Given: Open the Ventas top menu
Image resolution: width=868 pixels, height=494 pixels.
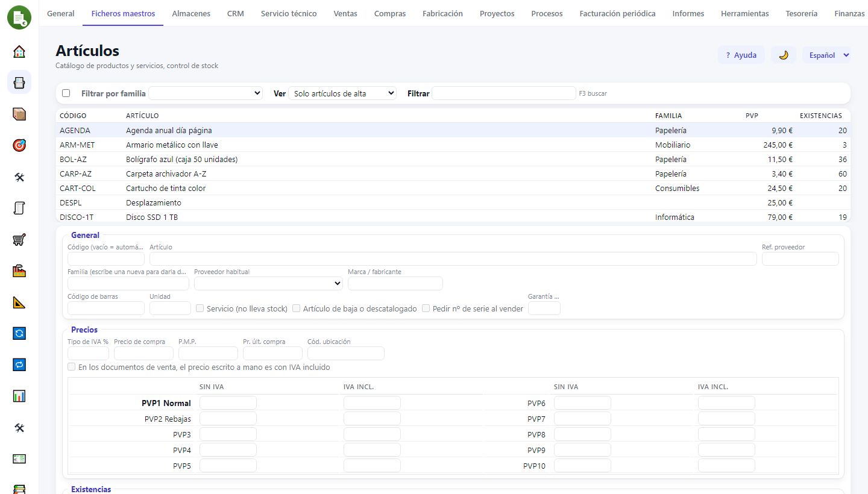Looking at the screenshot, I should (345, 13).
